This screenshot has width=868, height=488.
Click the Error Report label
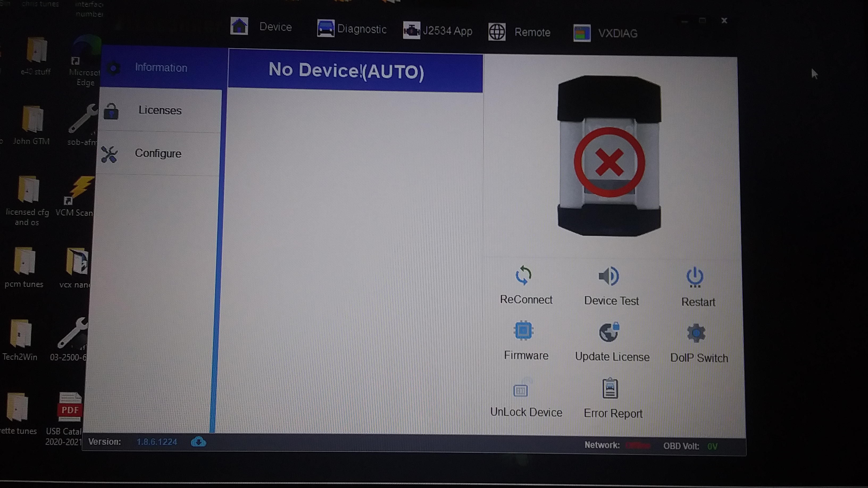pyautogui.click(x=613, y=414)
